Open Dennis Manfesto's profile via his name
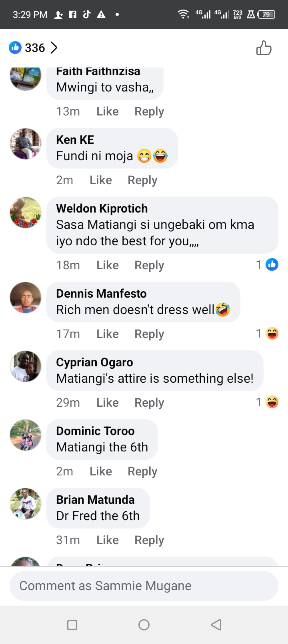Viewport: 288px width, 644px height. [101, 294]
